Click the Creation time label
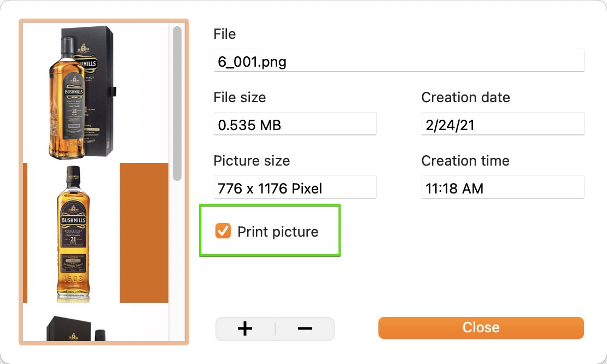This screenshot has height=364, width=607. 465,161
